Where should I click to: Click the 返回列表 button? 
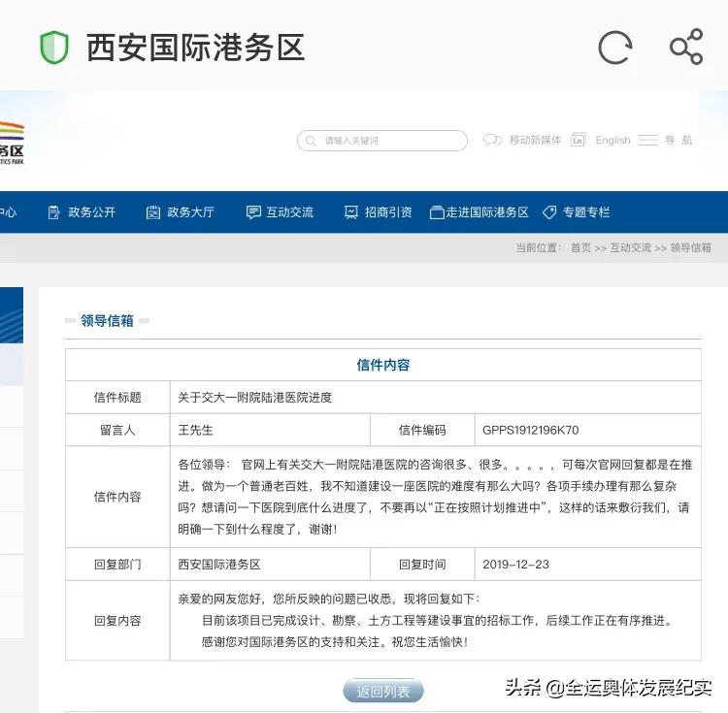[x=383, y=692]
